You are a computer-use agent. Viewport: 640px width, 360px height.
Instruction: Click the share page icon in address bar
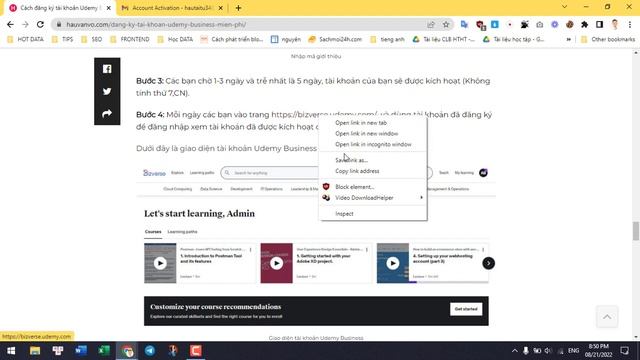click(431, 24)
